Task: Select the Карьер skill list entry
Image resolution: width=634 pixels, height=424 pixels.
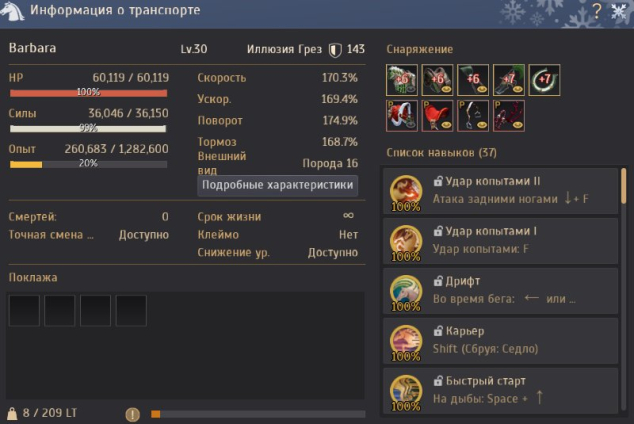Action: tap(501, 340)
